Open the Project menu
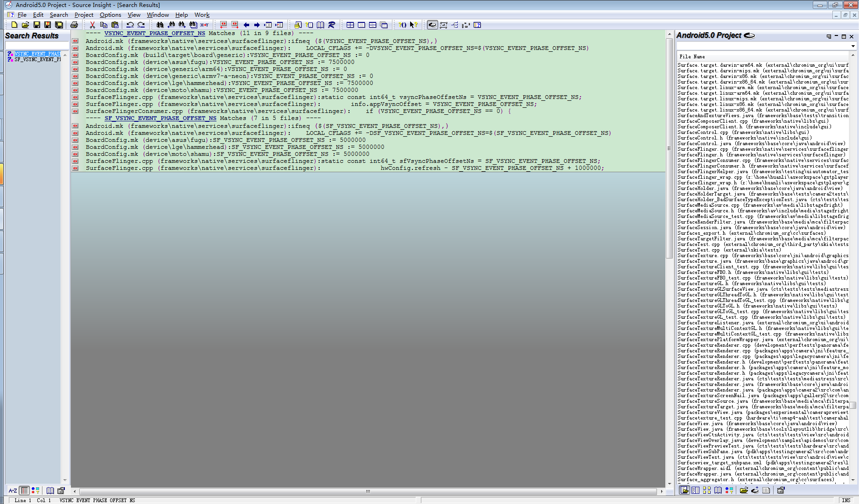 84,15
